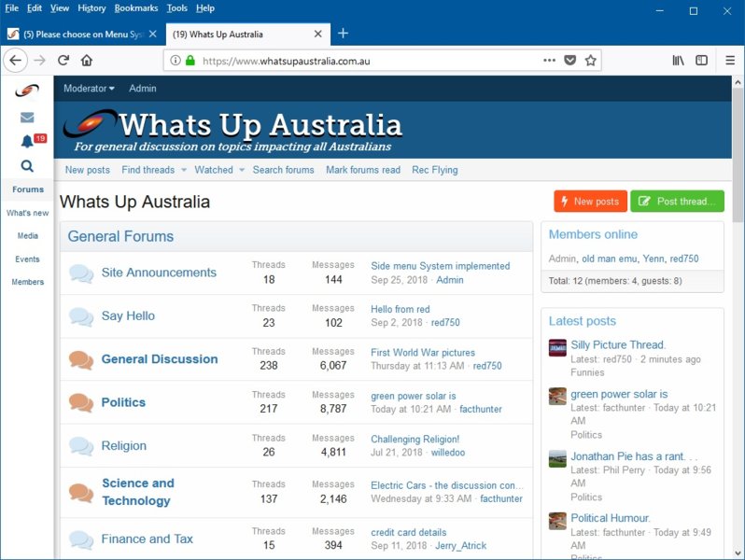Open the Firefox Library icon
This screenshot has height=560, width=745.
678,61
